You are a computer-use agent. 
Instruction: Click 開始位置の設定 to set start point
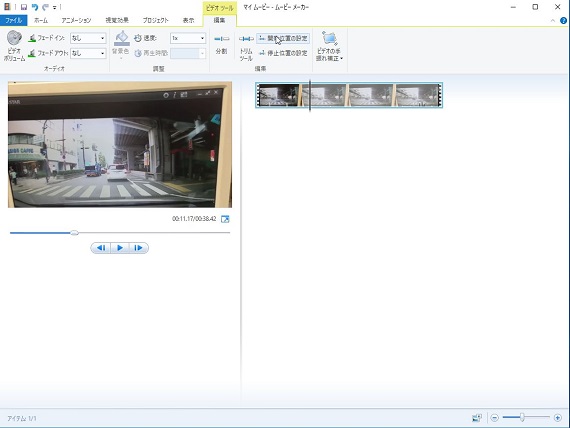[283, 38]
